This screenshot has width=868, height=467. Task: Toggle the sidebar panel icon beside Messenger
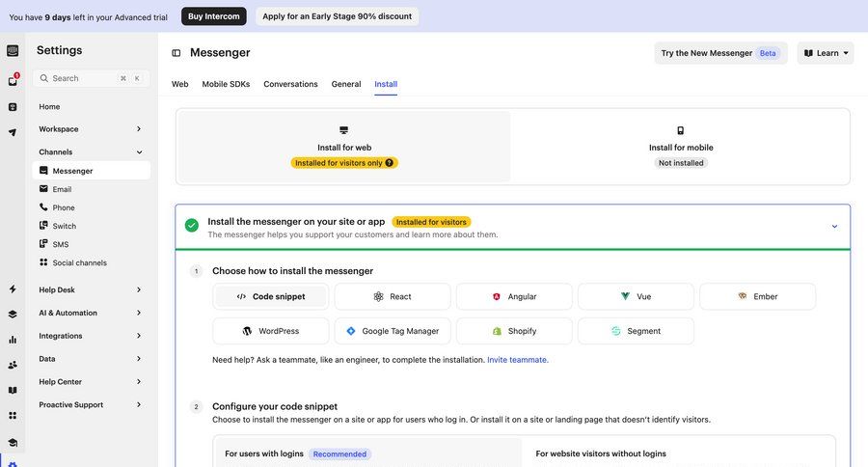176,53
